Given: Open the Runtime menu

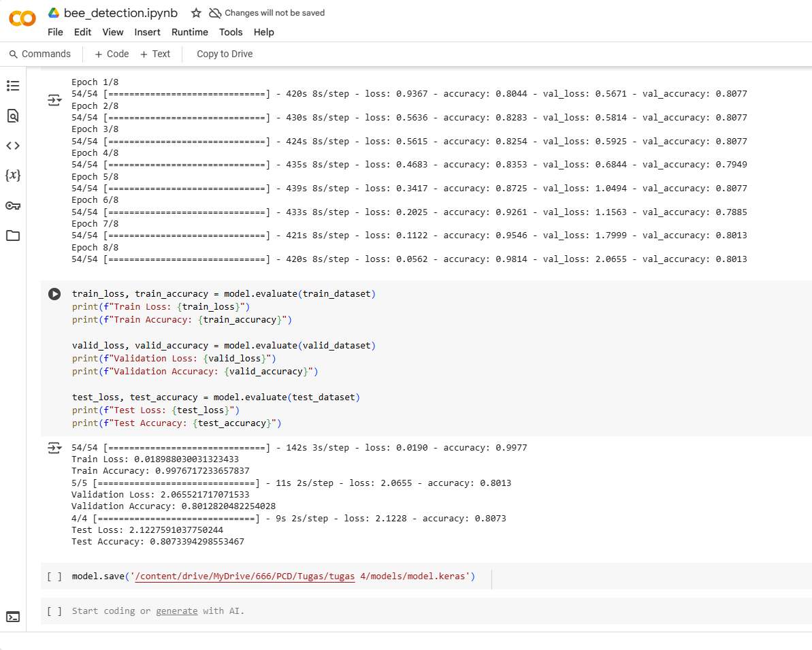Looking at the screenshot, I should click(189, 32).
